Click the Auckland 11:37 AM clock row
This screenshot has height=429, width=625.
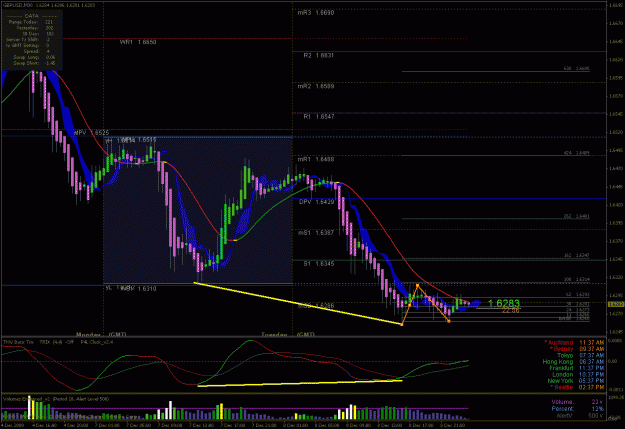point(574,342)
